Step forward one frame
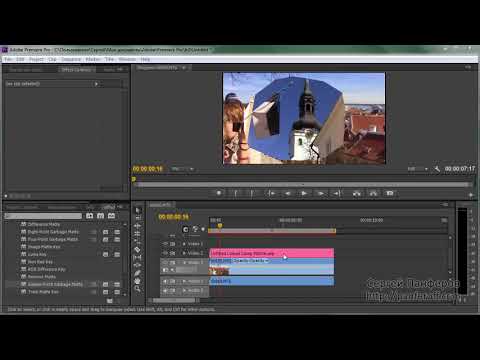Image resolution: width=480 pixels, height=360 pixels. [x=320, y=193]
